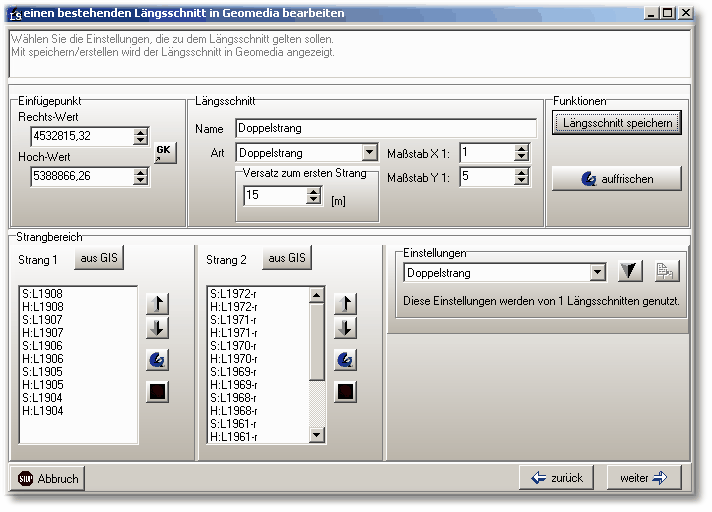
Task: Click the Name input field
Action: point(386,128)
